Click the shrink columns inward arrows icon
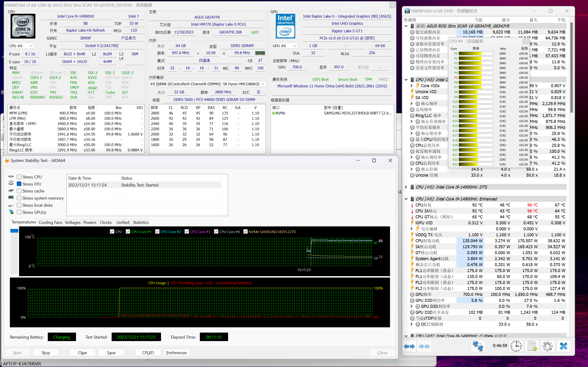The image size is (588, 367). [x=424, y=346]
